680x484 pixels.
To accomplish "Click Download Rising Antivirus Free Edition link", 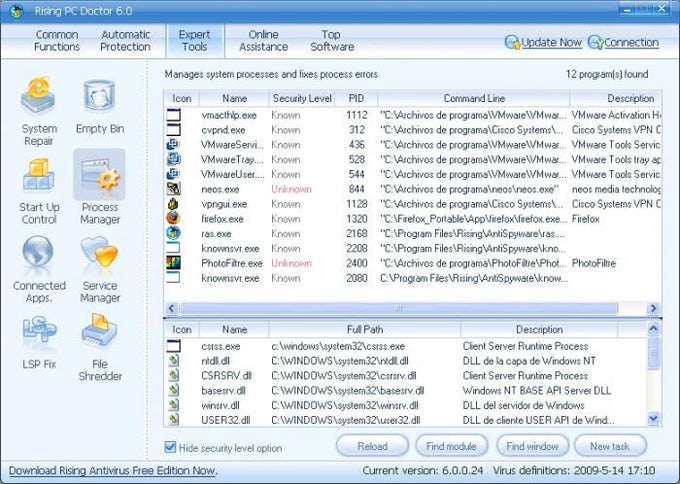I will [x=113, y=471].
